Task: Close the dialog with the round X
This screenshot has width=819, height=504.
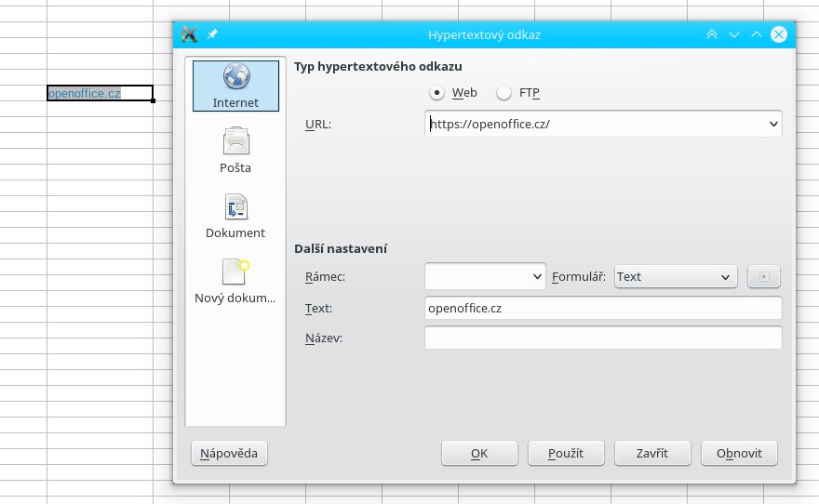Action: 779,34
